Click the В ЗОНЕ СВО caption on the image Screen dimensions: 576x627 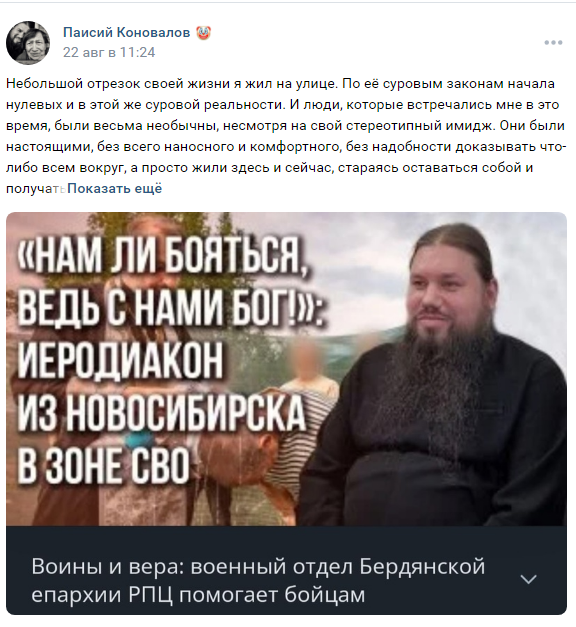103,466
